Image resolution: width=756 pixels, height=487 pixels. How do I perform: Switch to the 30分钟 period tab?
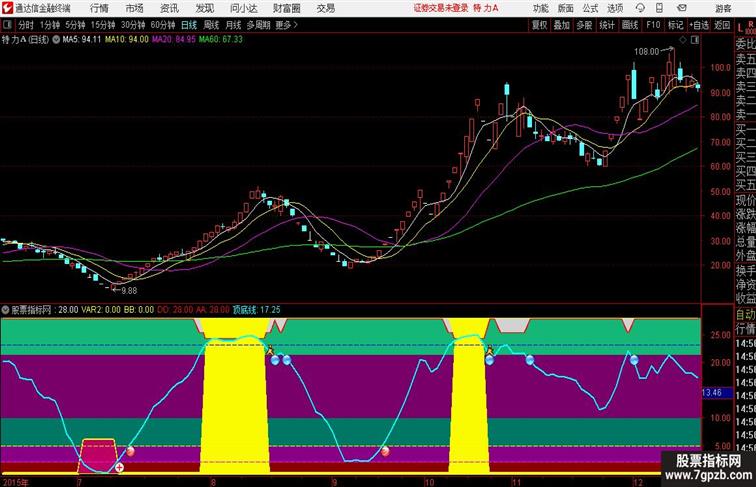(x=133, y=25)
